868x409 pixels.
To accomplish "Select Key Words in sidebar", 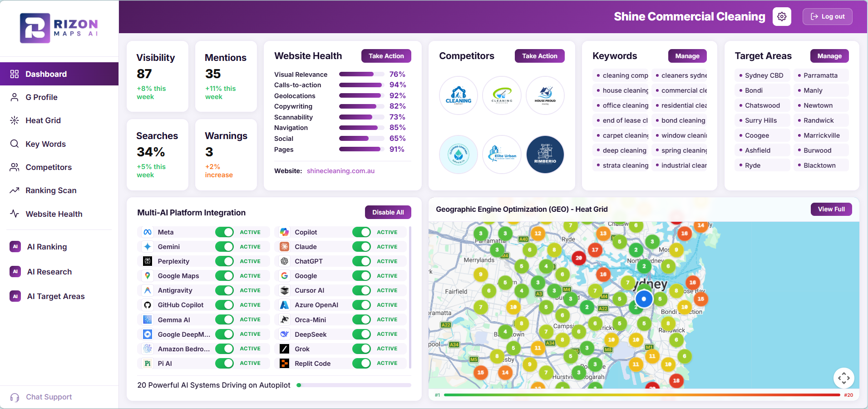I will tap(59, 144).
